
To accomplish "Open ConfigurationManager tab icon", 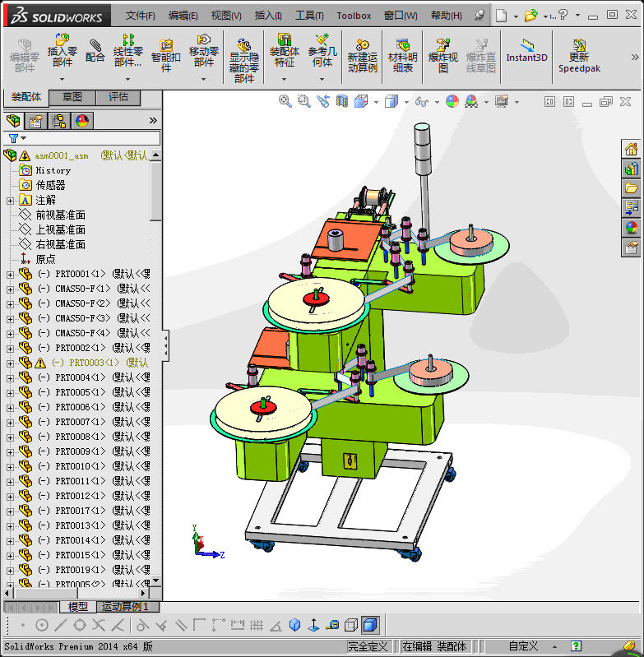I will pos(59,121).
